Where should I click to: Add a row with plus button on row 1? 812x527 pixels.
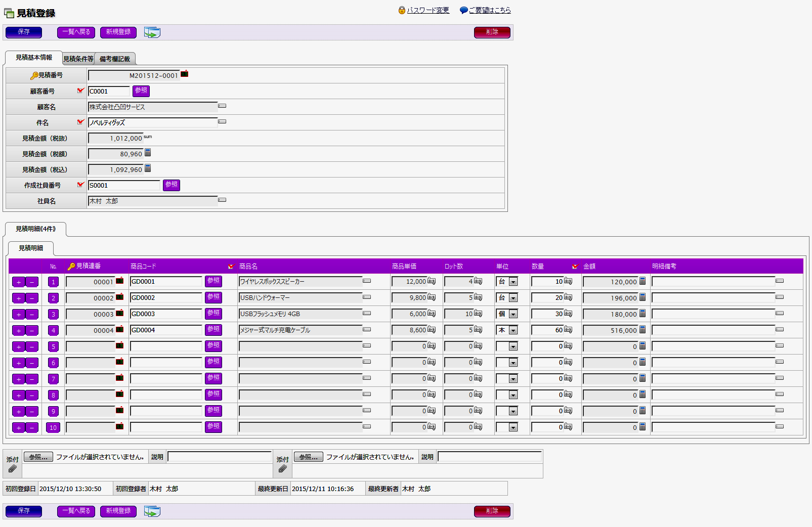tap(19, 282)
